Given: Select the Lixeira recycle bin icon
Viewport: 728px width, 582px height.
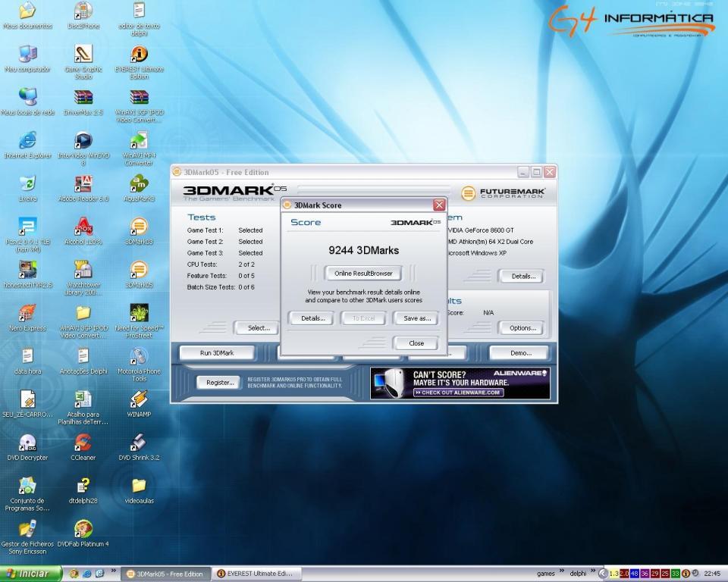Looking at the screenshot, I should 27,189.
